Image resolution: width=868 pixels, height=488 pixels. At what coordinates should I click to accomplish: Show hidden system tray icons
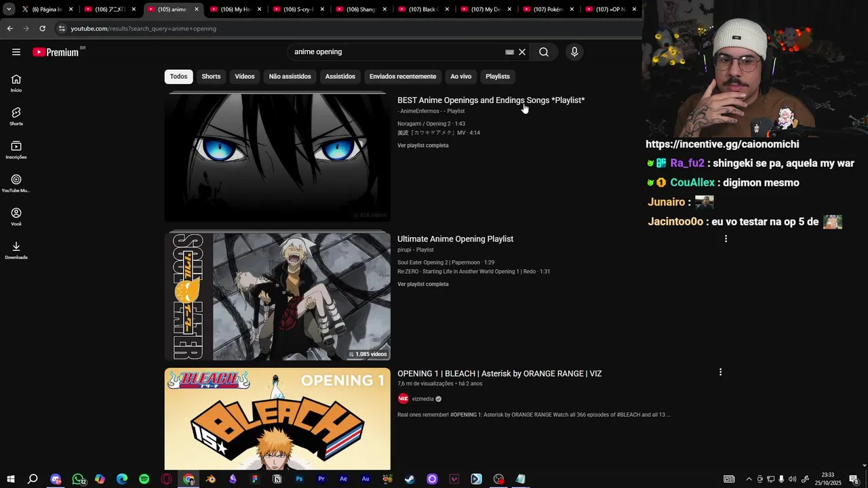click(749, 479)
